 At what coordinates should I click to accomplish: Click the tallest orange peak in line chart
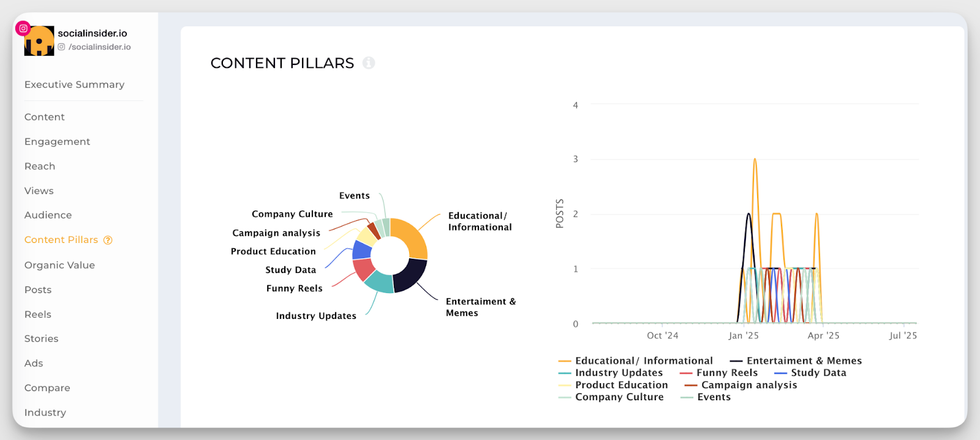point(755,160)
